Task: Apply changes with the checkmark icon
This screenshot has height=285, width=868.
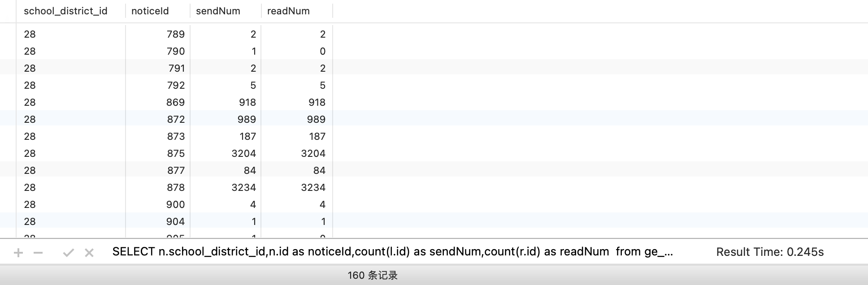Action: pyautogui.click(x=68, y=253)
